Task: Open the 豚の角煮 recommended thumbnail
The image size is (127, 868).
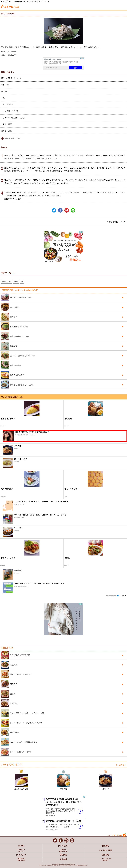Action: 95,409
